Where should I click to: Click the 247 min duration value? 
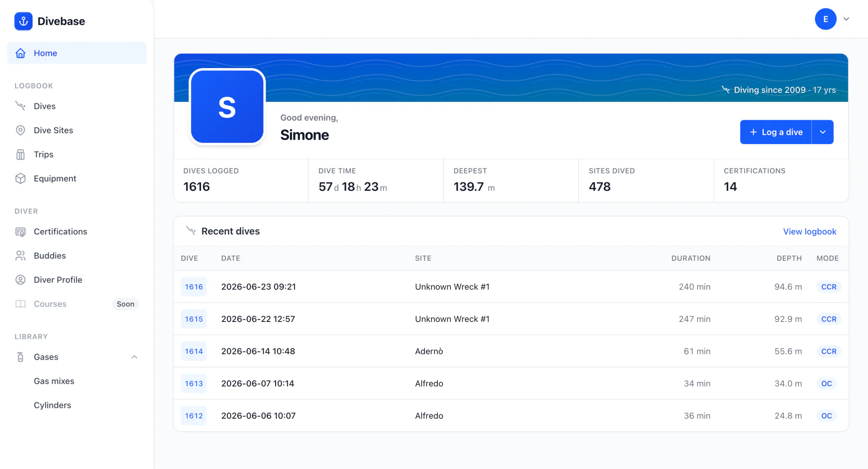point(694,319)
